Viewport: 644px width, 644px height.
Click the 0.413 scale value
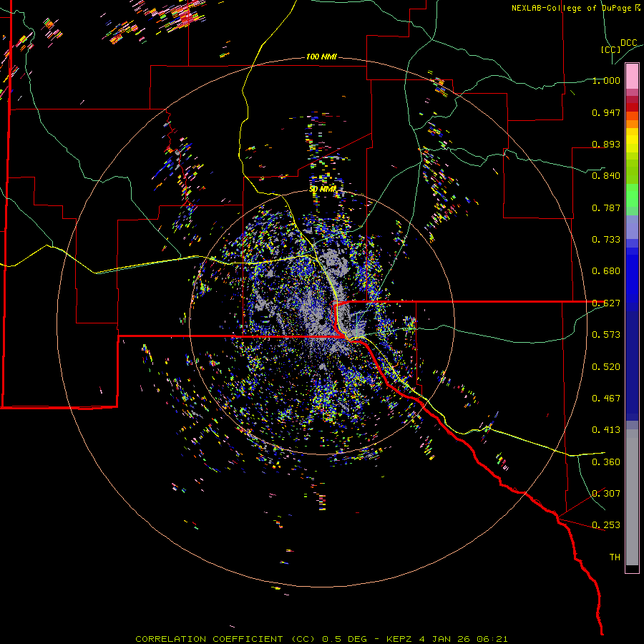tap(606, 430)
